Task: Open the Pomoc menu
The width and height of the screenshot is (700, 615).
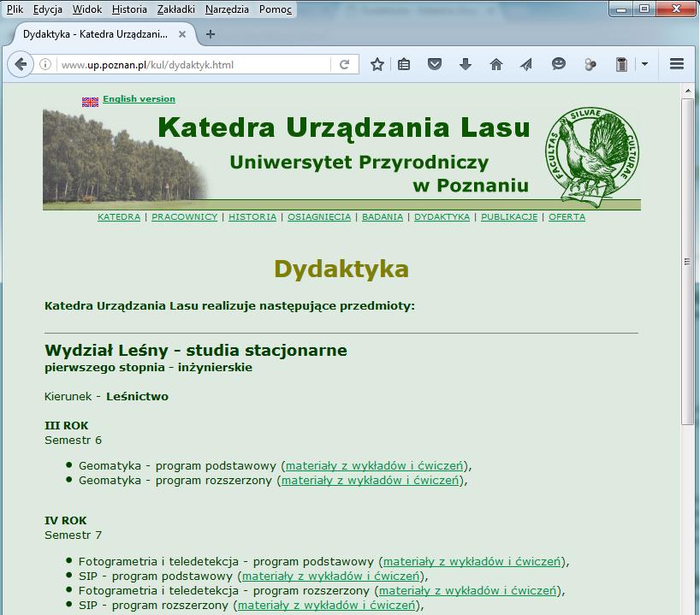Action: click(276, 9)
